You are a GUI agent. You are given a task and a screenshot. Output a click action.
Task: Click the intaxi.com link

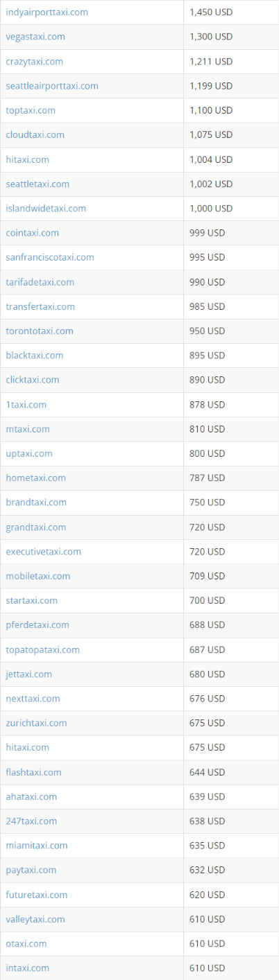point(27,968)
